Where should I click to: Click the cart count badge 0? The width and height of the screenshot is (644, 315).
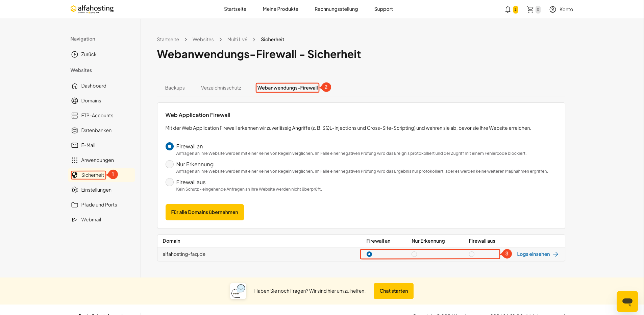(x=538, y=9)
